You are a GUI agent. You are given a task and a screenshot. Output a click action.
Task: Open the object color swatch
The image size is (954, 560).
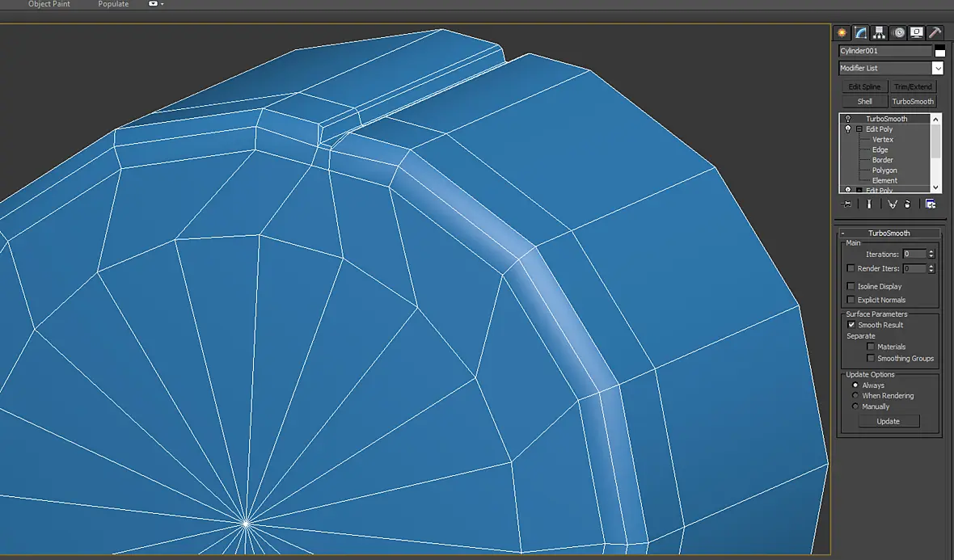pyautogui.click(x=940, y=51)
